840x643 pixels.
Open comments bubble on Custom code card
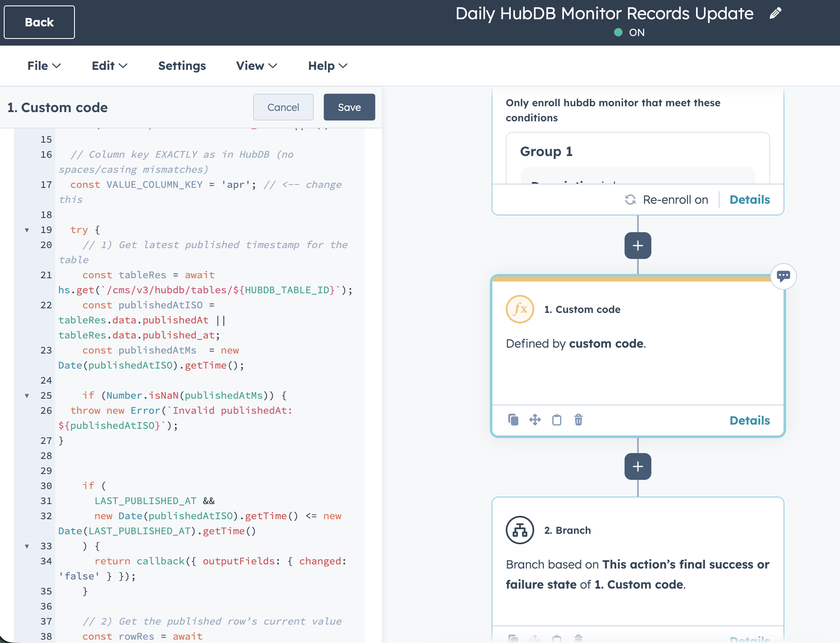(x=783, y=276)
